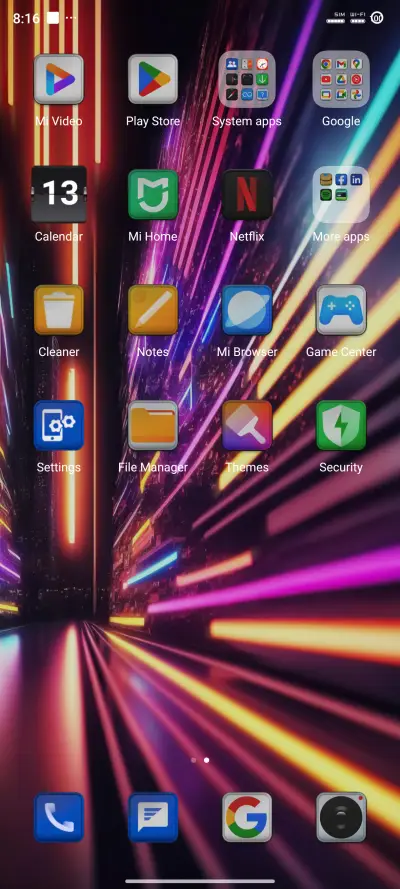Tap the white square notification icon
The height and width of the screenshot is (889, 400).
pos(53,18)
